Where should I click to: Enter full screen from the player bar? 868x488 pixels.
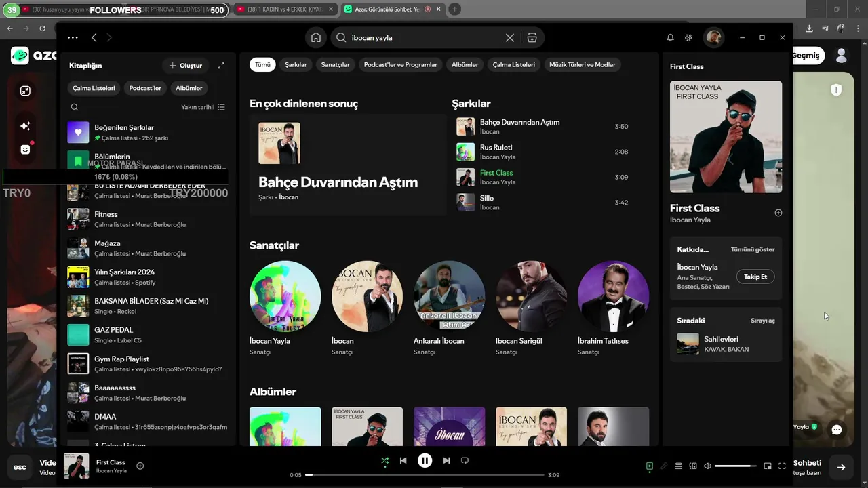tap(782, 466)
